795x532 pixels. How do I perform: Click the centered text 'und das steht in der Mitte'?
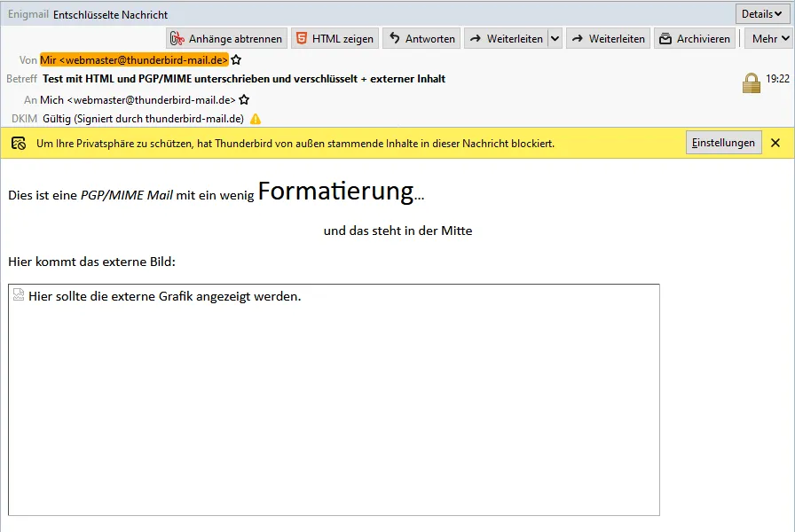coord(398,231)
